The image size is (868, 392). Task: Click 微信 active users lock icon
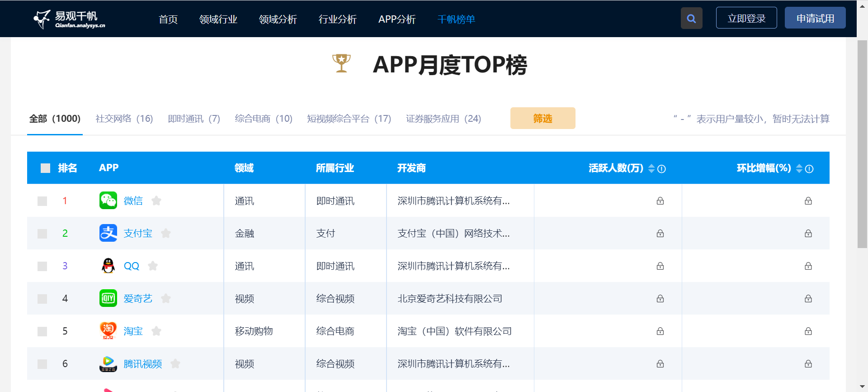click(x=660, y=201)
